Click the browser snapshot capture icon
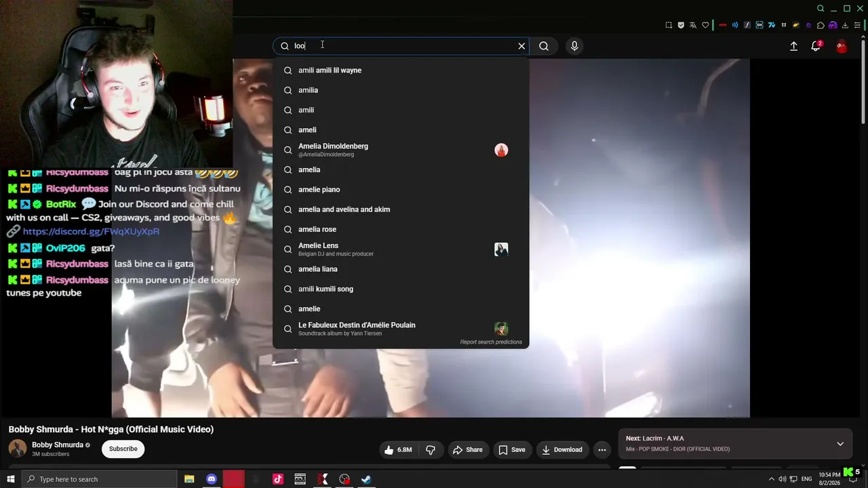This screenshot has height=488, width=868. click(x=669, y=25)
